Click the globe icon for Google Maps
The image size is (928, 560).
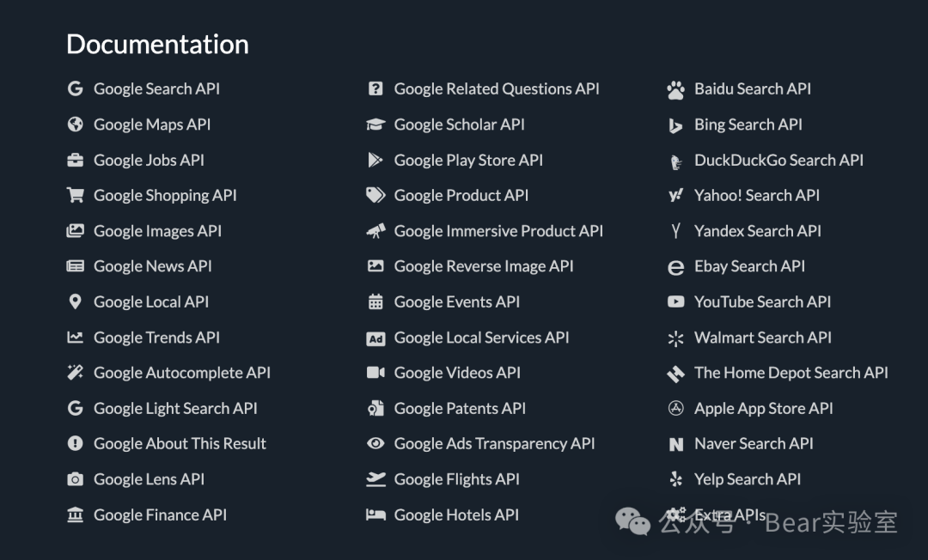[x=76, y=125]
